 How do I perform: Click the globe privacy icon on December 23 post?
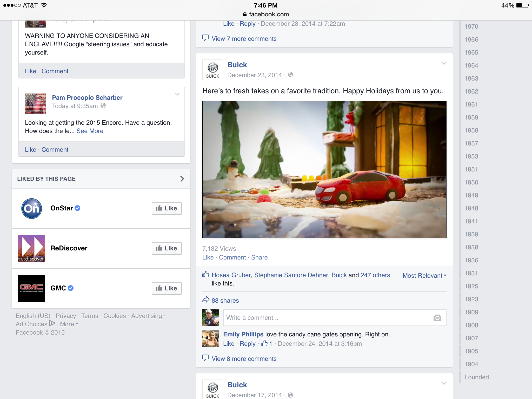click(290, 75)
